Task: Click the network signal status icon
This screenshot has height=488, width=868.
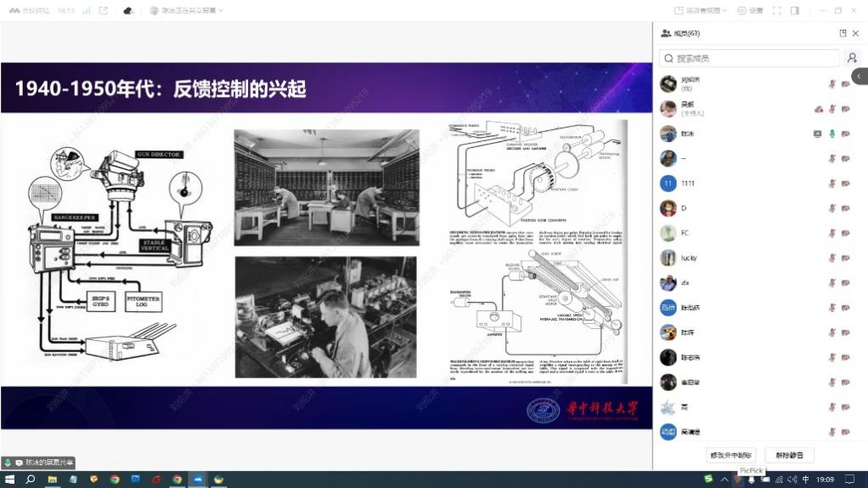Action: (86, 10)
